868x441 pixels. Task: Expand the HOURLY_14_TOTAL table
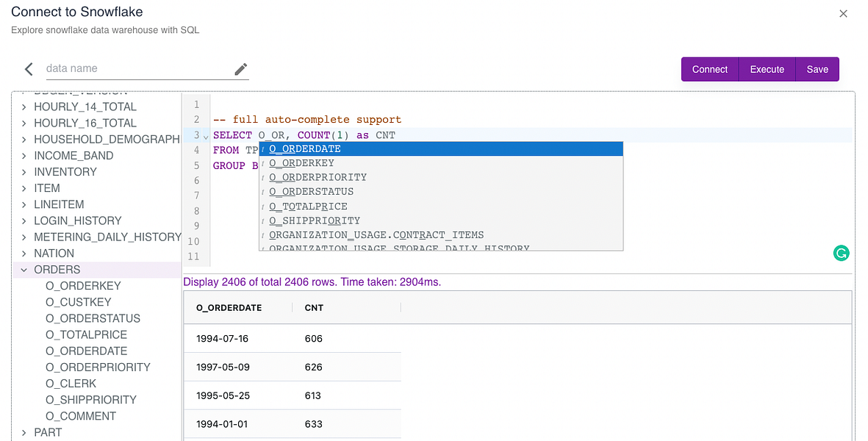pos(24,107)
